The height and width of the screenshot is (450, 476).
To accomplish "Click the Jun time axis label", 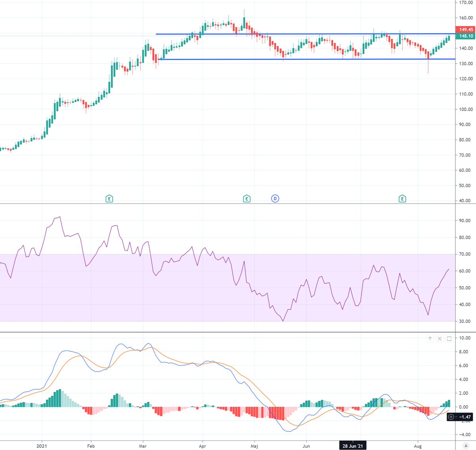I will pos(306,446).
